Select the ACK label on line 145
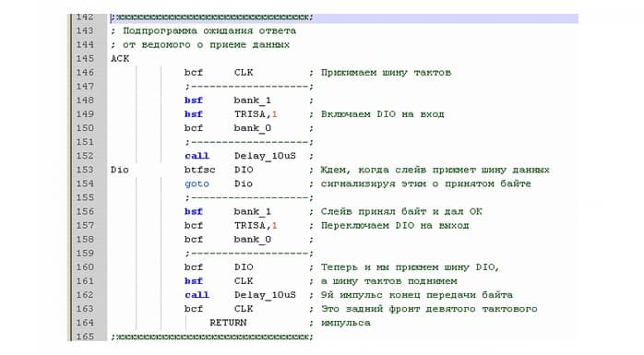 tap(120, 59)
